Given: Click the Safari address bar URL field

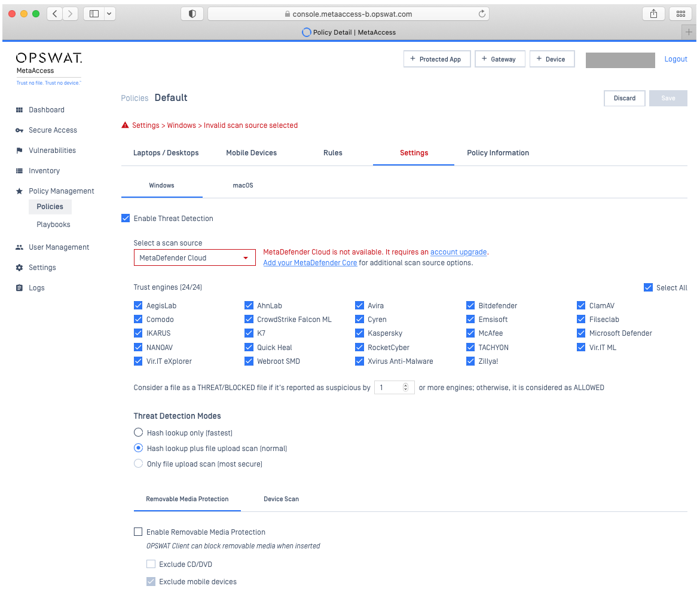Looking at the screenshot, I should pos(349,14).
